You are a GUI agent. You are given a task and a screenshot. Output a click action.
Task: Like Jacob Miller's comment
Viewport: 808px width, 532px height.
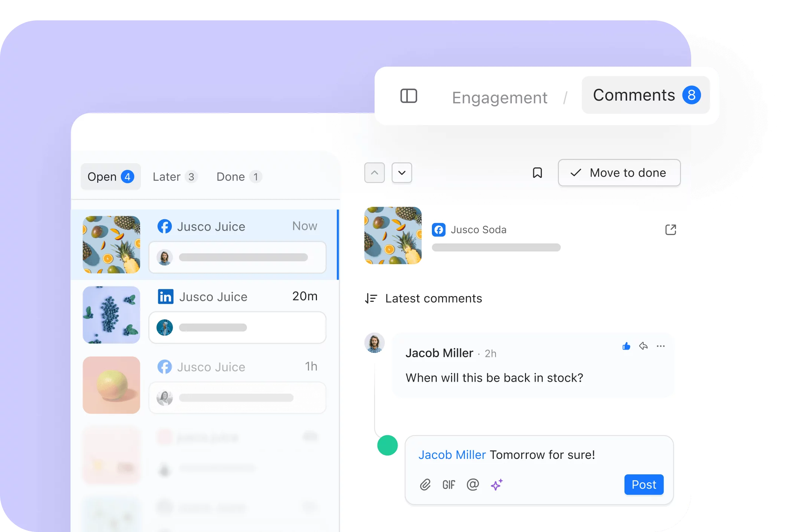(x=626, y=346)
